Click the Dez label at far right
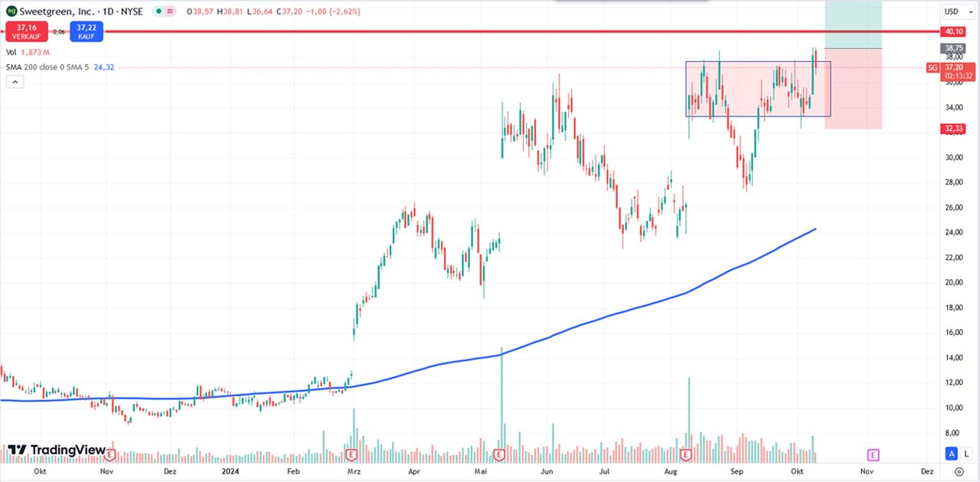The image size is (980, 482). (926, 472)
